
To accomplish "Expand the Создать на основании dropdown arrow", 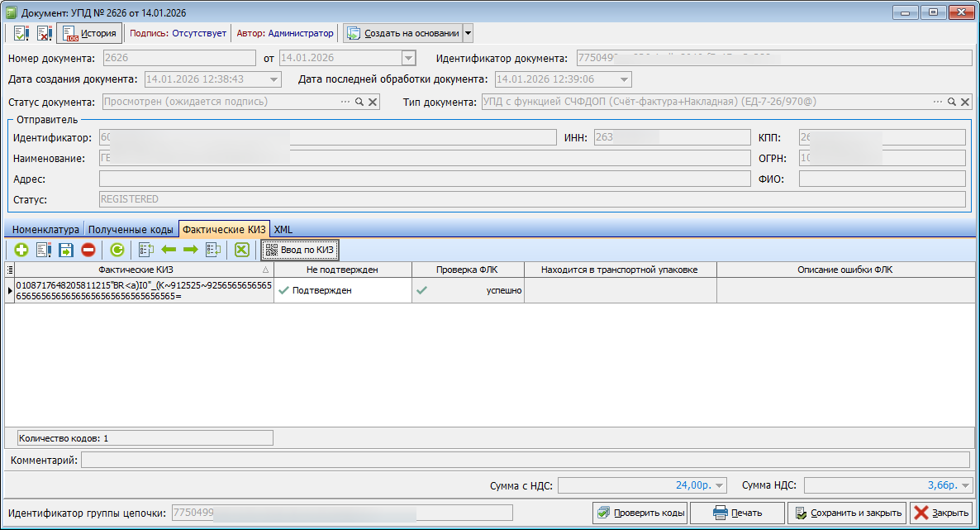I will click(468, 33).
